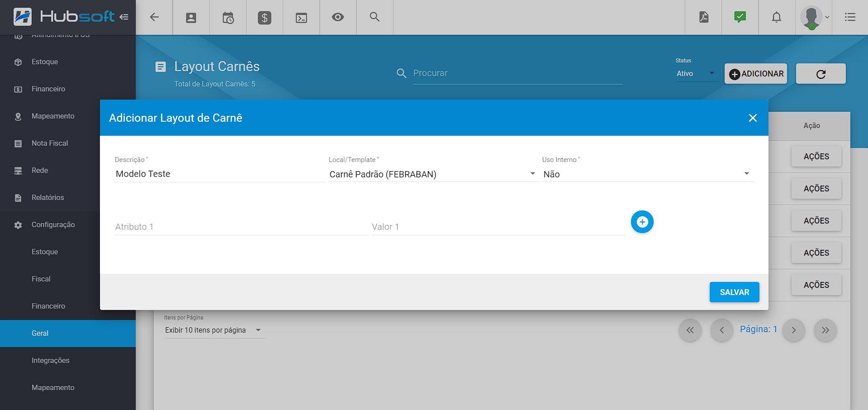Click the green check message icon
868x410 pixels.
click(x=740, y=17)
